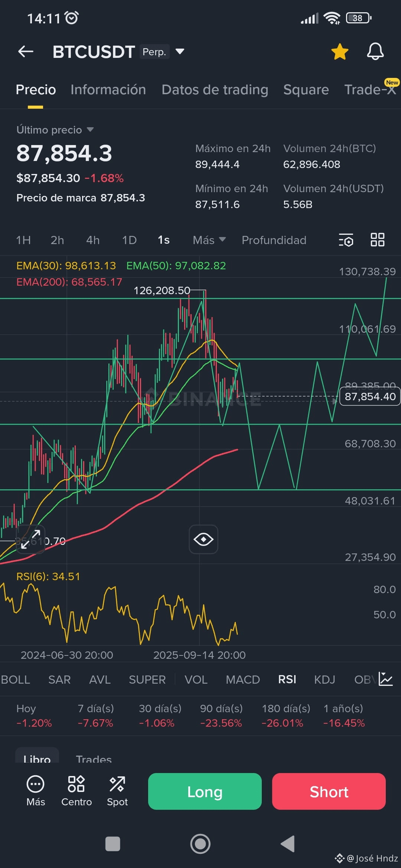Image resolution: width=401 pixels, height=868 pixels.
Task: Open the Trade-X tab
Action: pyautogui.click(x=370, y=90)
